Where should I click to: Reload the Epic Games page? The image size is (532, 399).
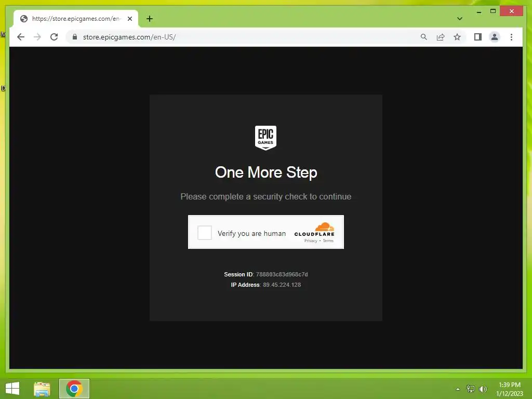(x=54, y=37)
